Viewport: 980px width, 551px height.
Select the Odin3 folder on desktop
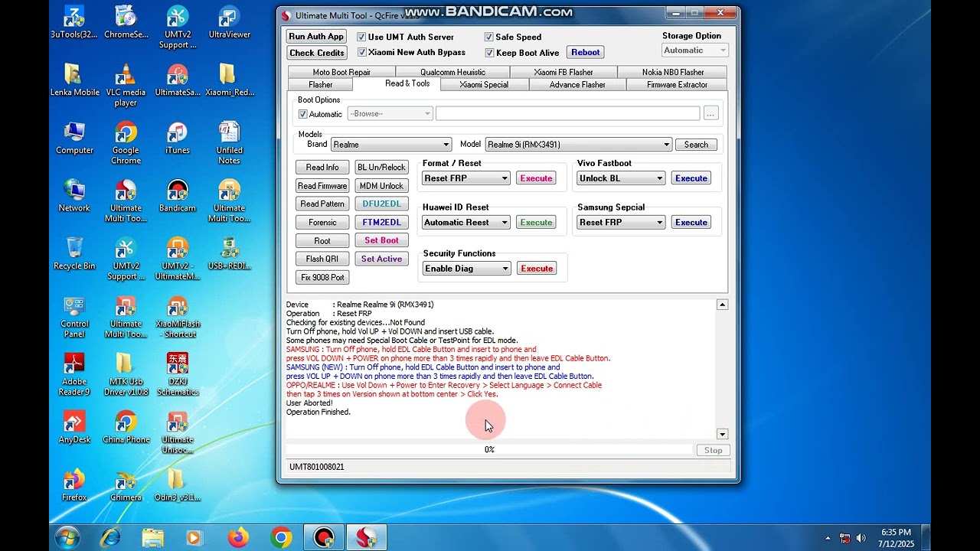pyautogui.click(x=178, y=485)
